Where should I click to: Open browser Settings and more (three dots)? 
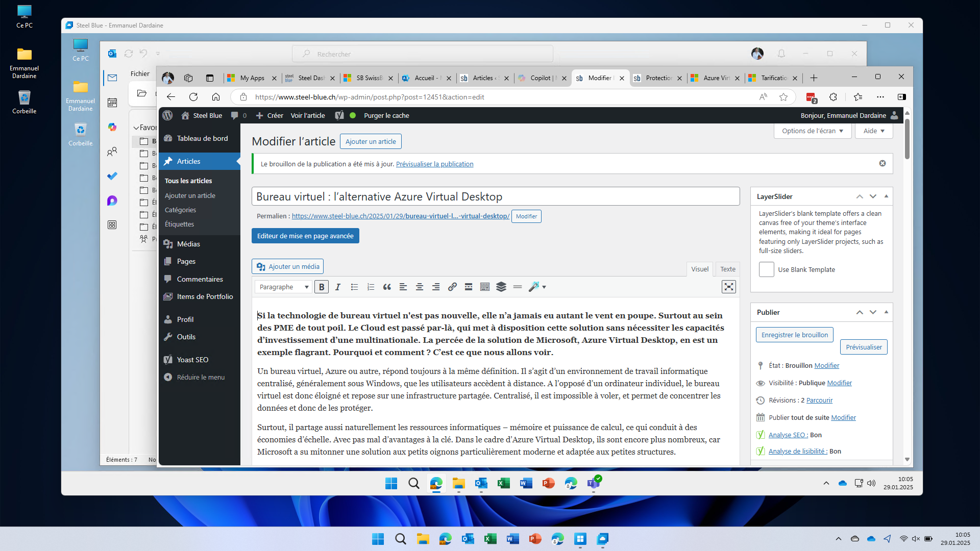click(880, 97)
